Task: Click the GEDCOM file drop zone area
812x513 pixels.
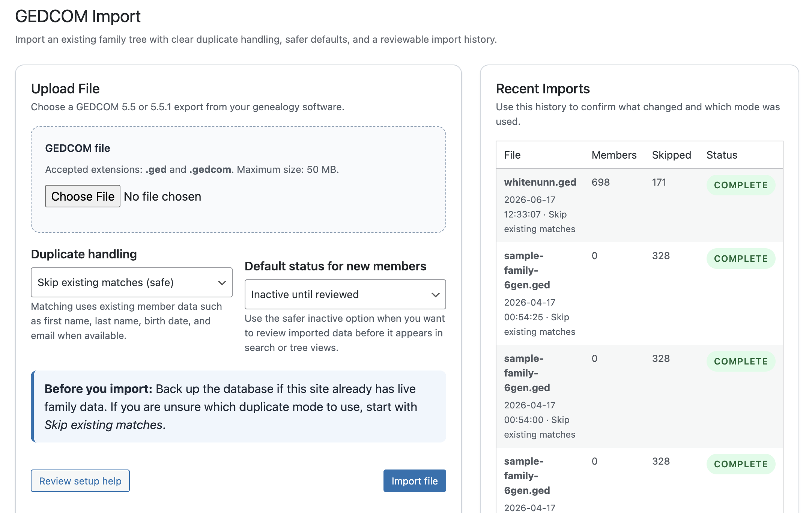Action: point(238,179)
